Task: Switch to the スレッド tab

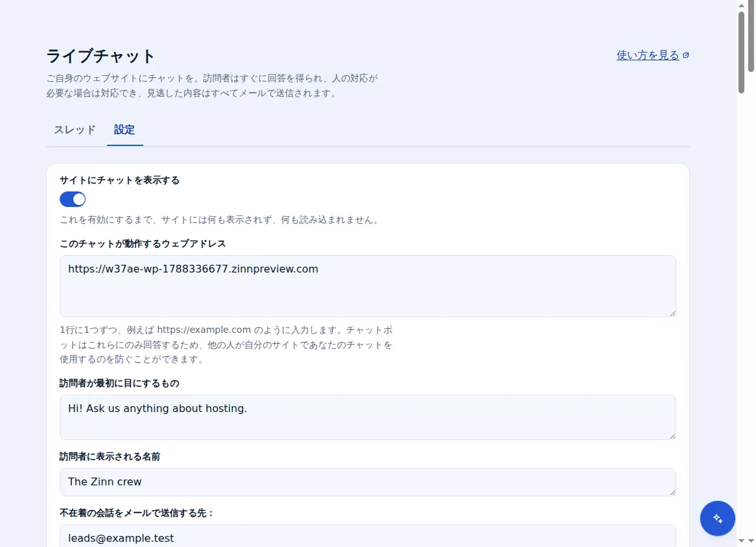Action: point(75,130)
